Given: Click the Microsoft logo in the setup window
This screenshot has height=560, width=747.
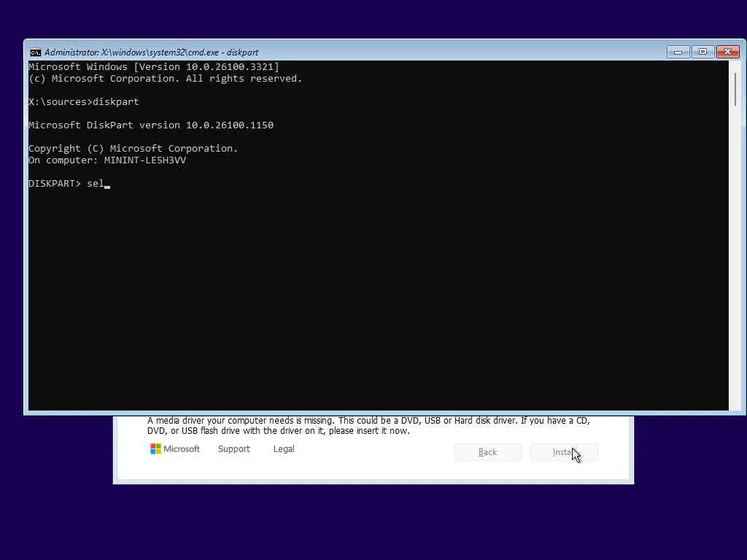Looking at the screenshot, I should (175, 449).
